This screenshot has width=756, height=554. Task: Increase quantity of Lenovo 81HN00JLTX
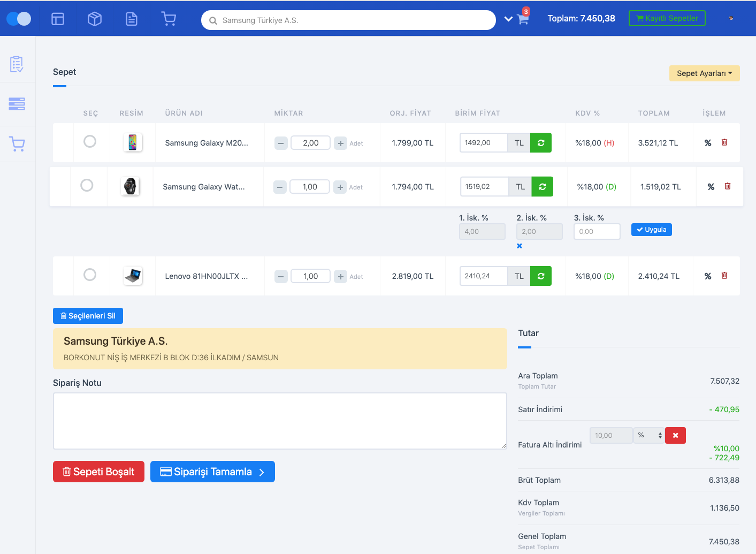(341, 277)
